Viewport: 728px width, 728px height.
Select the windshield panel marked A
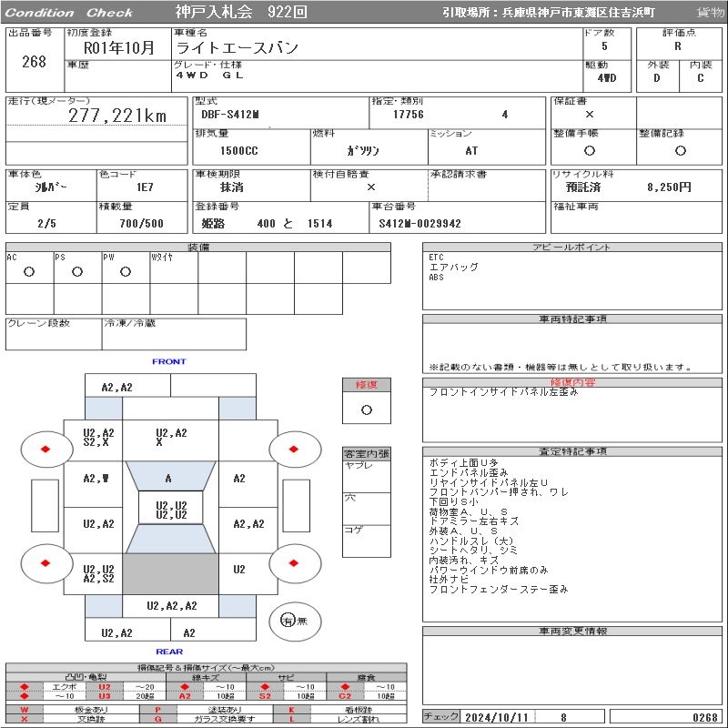pyautogui.click(x=168, y=478)
